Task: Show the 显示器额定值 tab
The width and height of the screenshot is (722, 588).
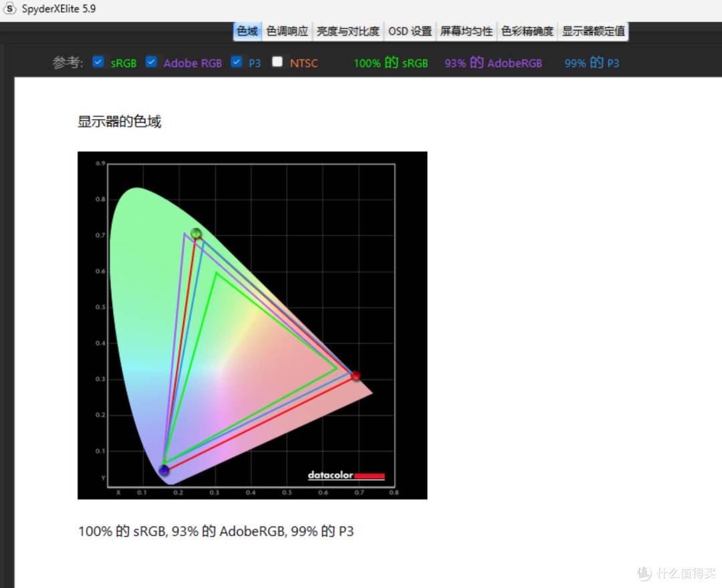Action: pos(594,31)
